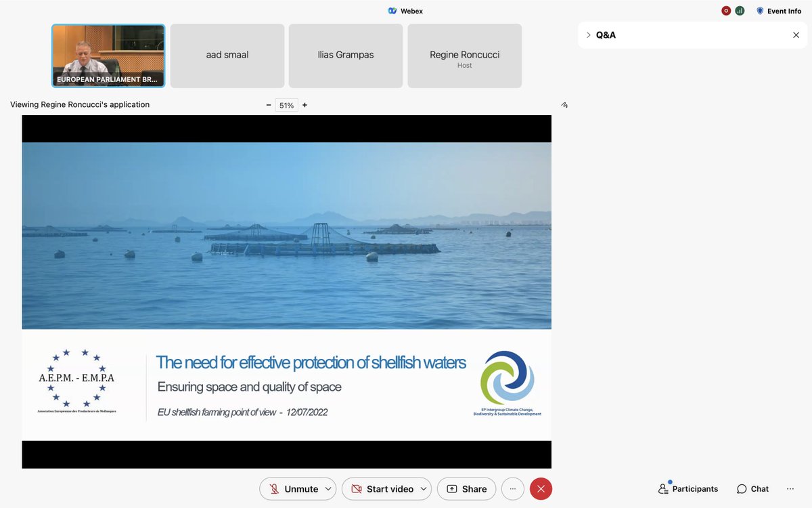This screenshot has height=508, width=812.
Task: Select the Regine Roncucci host tile
Action: click(x=464, y=56)
